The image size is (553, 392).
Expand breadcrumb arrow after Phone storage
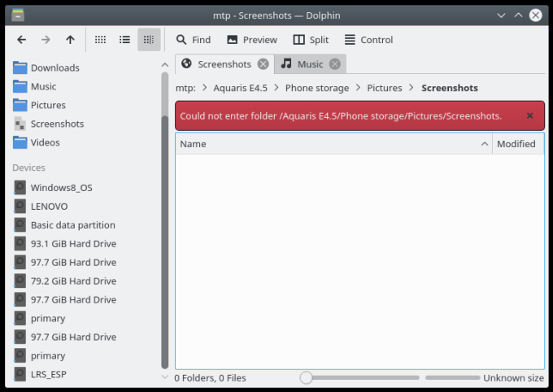(359, 88)
